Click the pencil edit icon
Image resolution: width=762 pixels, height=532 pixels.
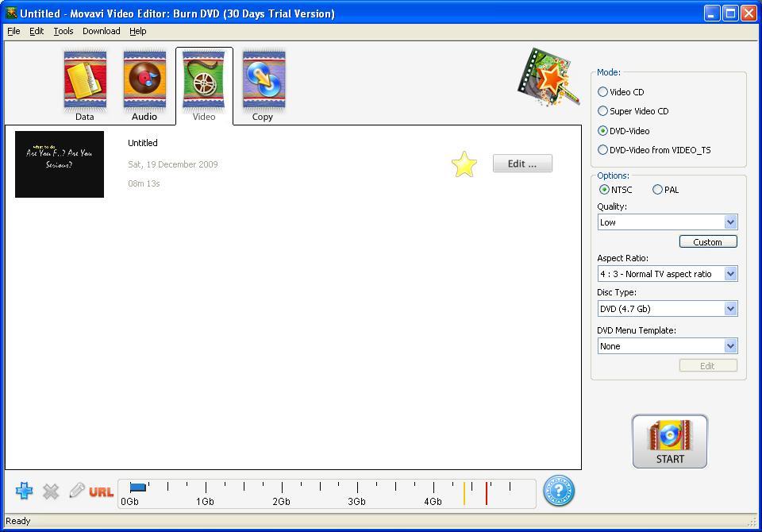[x=77, y=491]
